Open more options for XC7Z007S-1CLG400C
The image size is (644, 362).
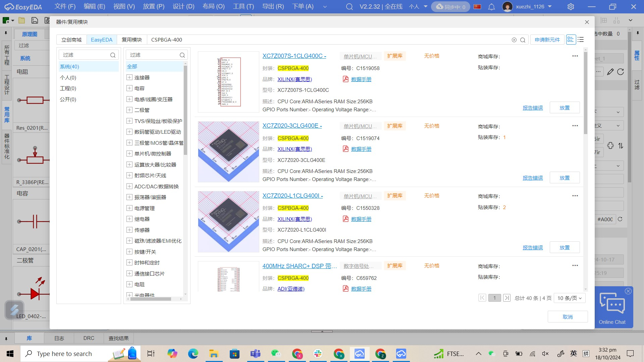tap(575, 56)
